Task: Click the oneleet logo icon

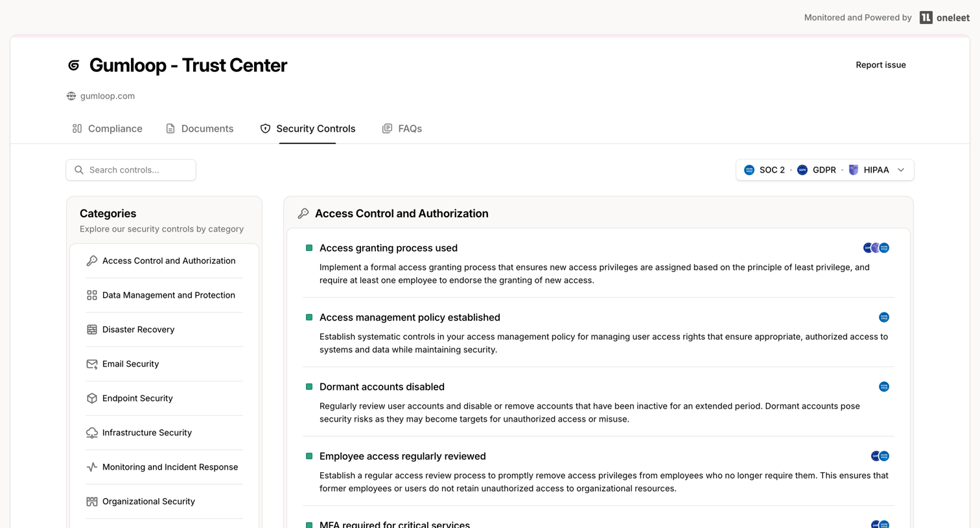Action: [x=926, y=18]
